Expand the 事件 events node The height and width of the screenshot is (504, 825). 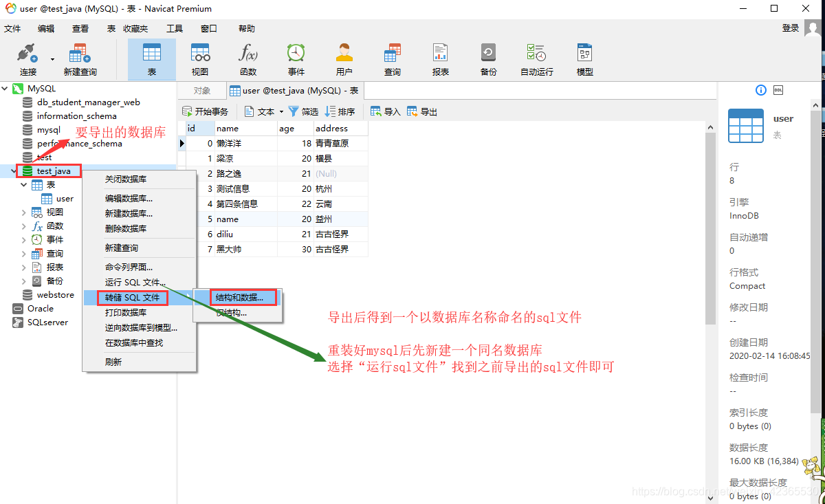click(x=25, y=240)
